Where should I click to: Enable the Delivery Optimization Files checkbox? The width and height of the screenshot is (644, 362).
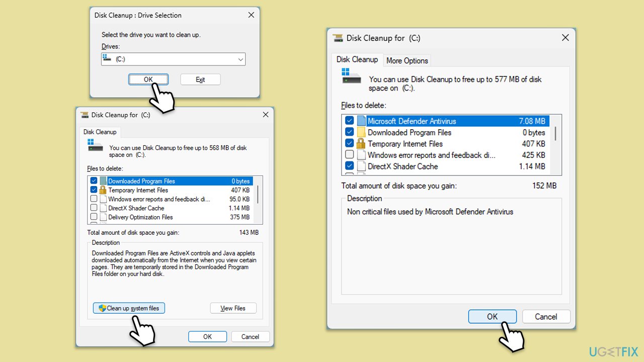[x=94, y=217]
